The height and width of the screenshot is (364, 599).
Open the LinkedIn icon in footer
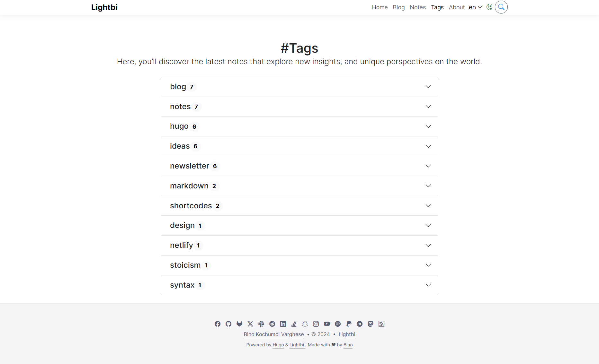283,324
